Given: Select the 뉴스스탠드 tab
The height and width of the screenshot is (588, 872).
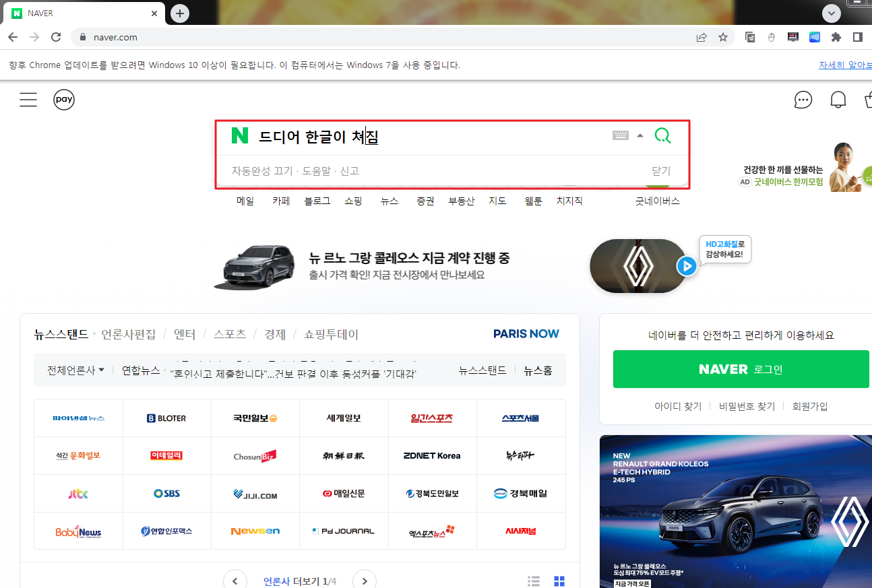Looking at the screenshot, I should (61, 334).
